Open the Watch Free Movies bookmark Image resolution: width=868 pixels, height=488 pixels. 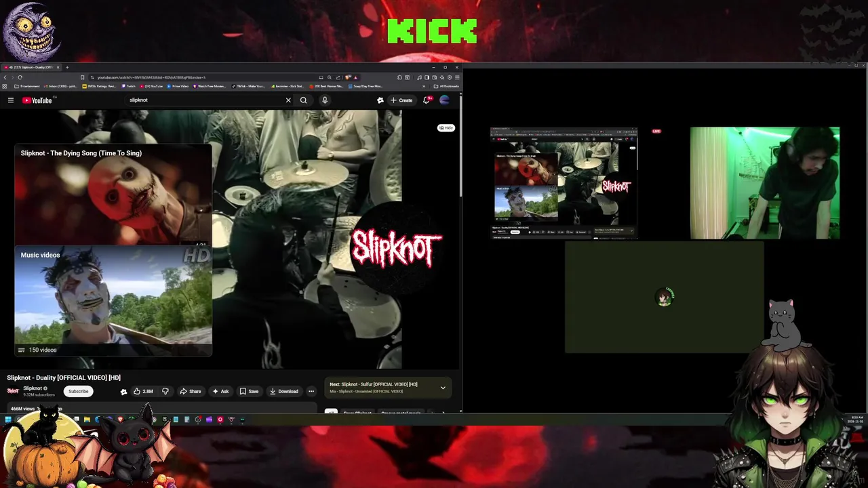click(x=209, y=86)
